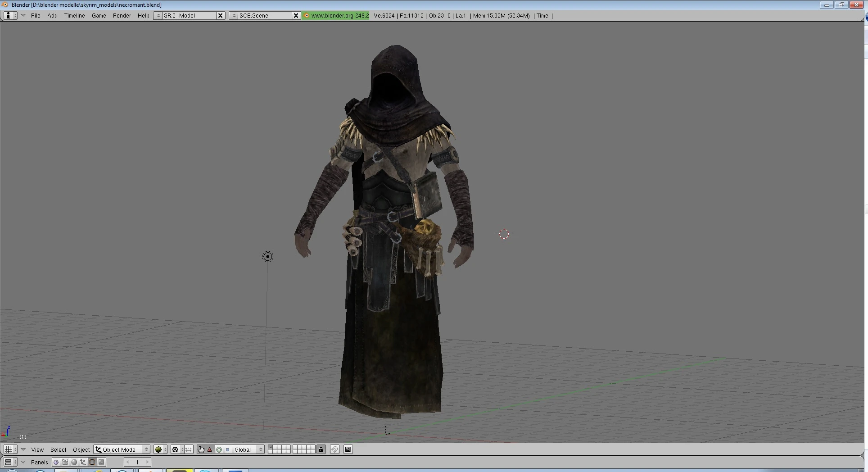868x472 pixels.
Task: Open the 3D View window type selector
Action: coord(10,449)
